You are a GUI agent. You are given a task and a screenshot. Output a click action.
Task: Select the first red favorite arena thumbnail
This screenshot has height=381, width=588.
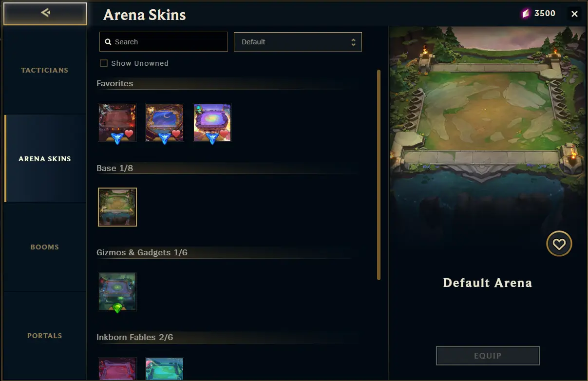pyautogui.click(x=117, y=122)
